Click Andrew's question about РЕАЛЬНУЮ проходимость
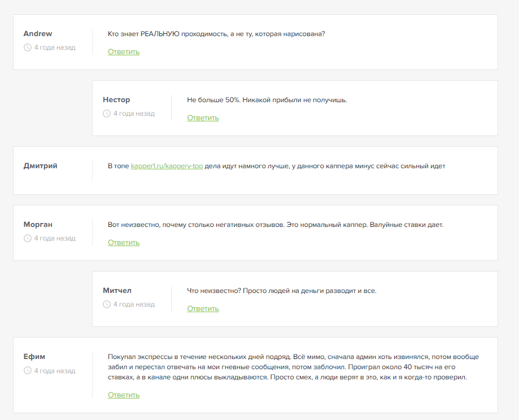The width and height of the screenshot is (519, 420). pyautogui.click(x=216, y=34)
